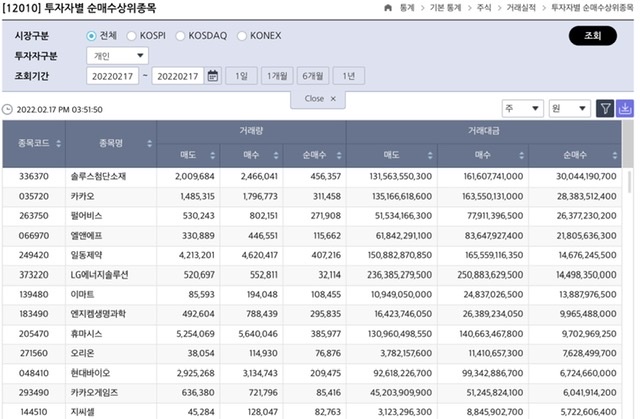Set period to 6개월

pyautogui.click(x=313, y=76)
